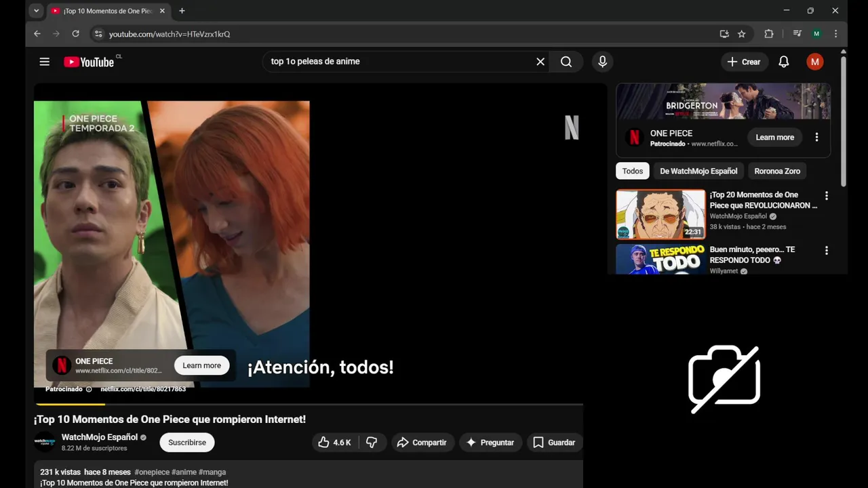This screenshot has width=868, height=488.
Task: Open the notifications bell
Action: [783, 62]
